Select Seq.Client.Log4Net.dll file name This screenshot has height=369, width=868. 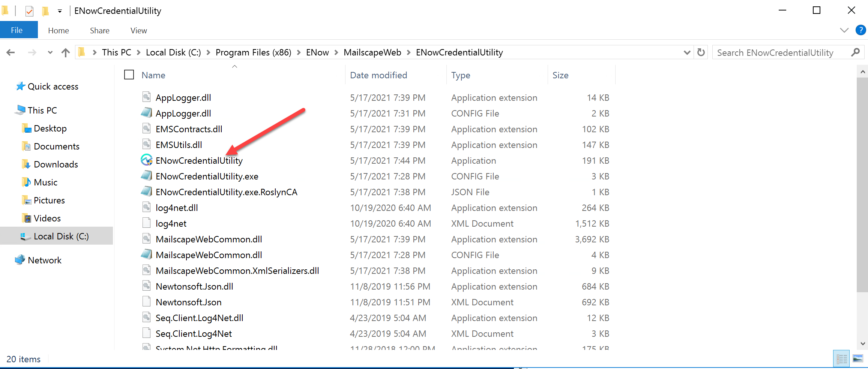coord(200,318)
